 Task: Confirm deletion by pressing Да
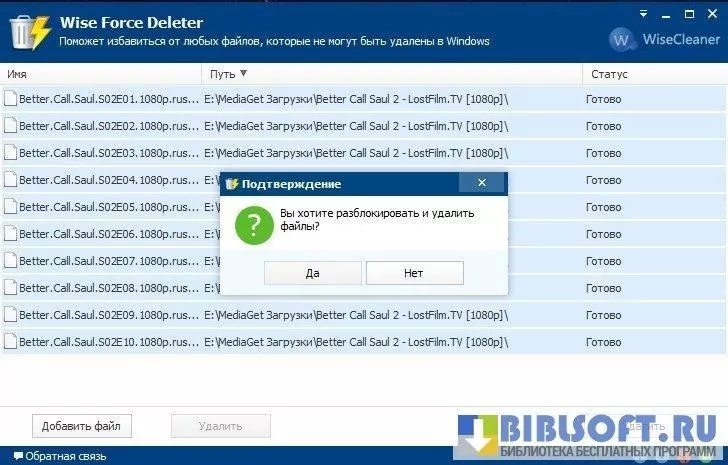[312, 273]
